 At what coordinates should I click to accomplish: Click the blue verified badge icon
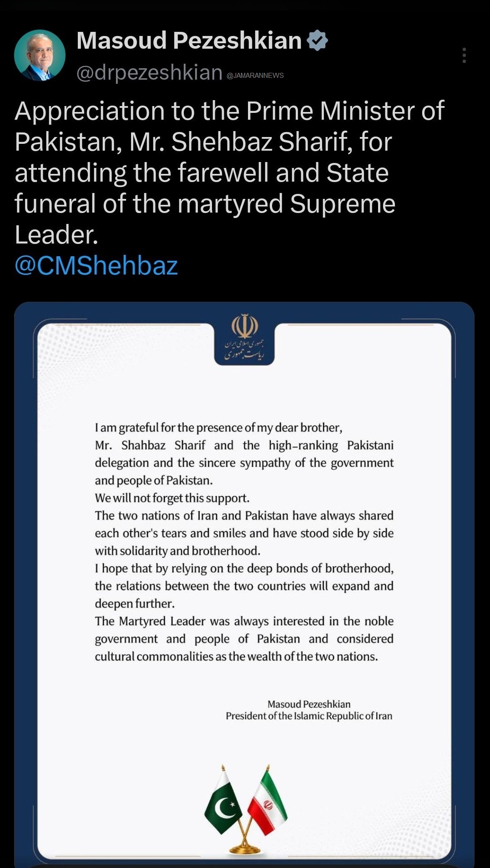317,40
